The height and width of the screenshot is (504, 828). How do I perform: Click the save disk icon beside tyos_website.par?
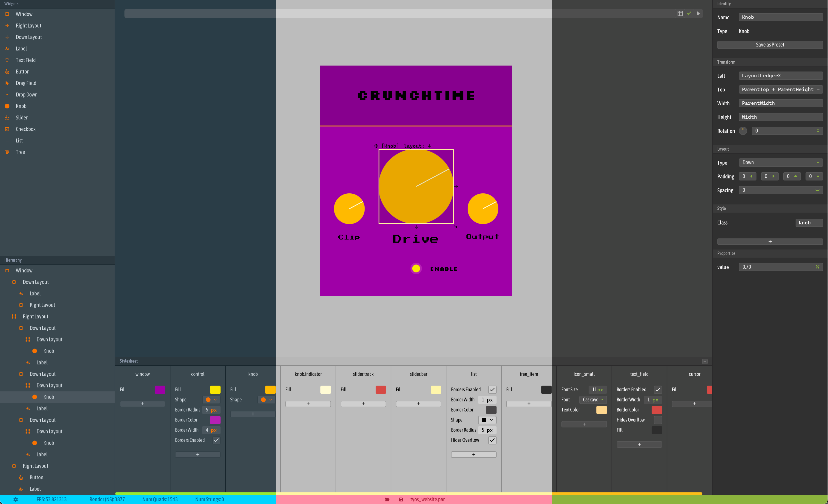(x=401, y=499)
